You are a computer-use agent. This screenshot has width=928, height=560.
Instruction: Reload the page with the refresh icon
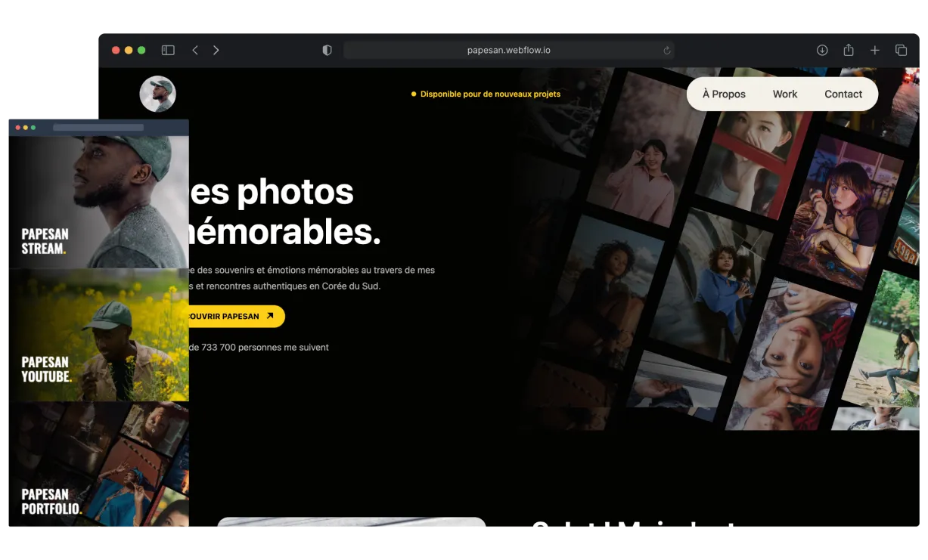(x=666, y=51)
